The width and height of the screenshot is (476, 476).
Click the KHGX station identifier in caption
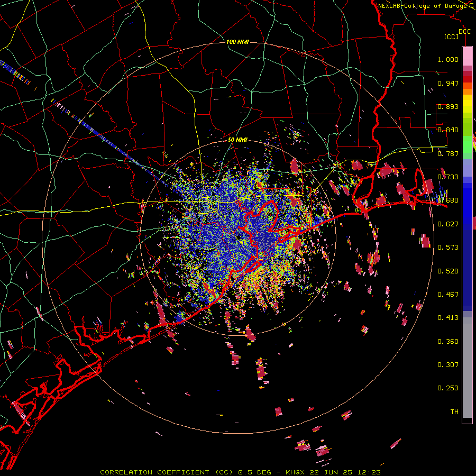tap(295, 472)
